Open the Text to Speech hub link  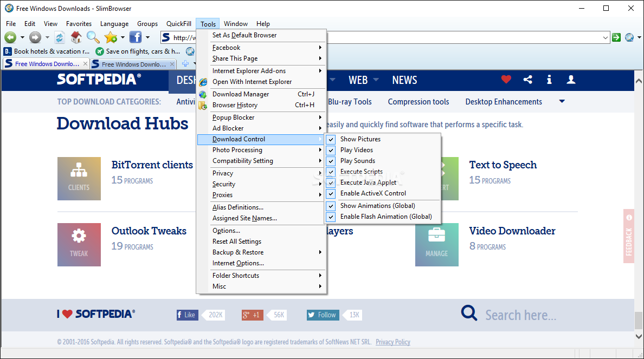click(503, 165)
